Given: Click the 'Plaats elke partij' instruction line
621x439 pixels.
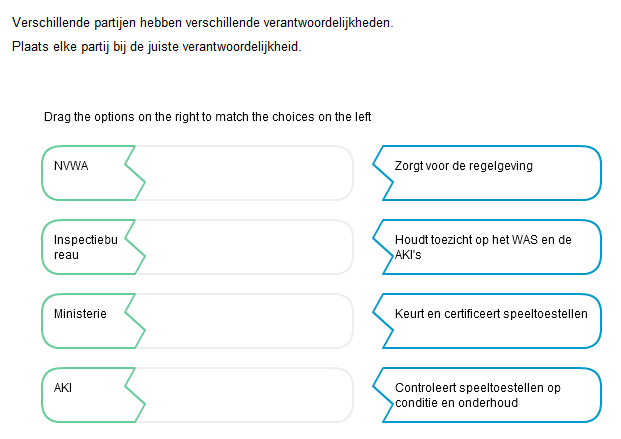Looking at the screenshot, I should pyautogui.click(x=156, y=47).
